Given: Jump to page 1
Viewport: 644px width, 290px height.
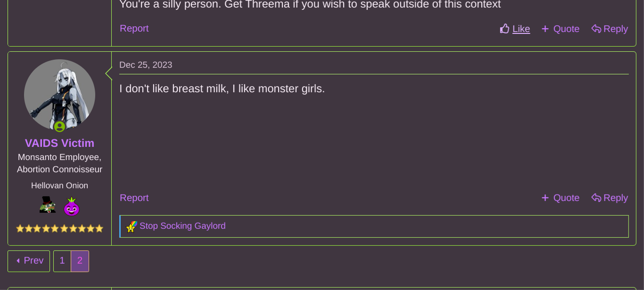Looking at the screenshot, I should point(62,261).
